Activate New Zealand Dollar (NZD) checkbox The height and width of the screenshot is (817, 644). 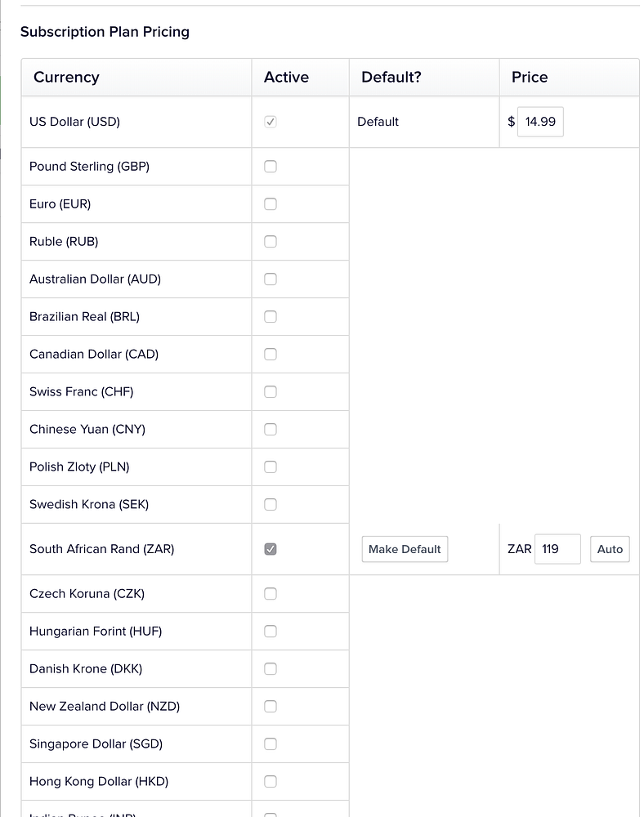tap(270, 706)
